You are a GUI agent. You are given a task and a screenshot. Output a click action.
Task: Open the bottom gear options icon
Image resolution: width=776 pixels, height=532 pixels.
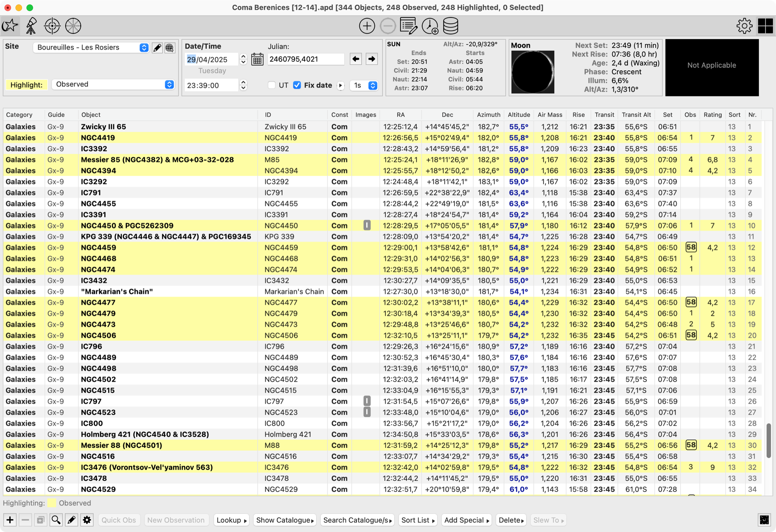click(87, 520)
